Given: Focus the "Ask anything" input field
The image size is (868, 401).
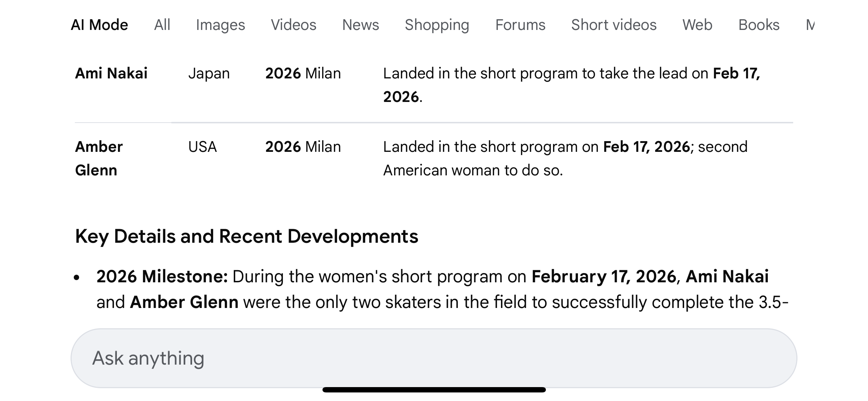Looking at the screenshot, I should [434, 358].
